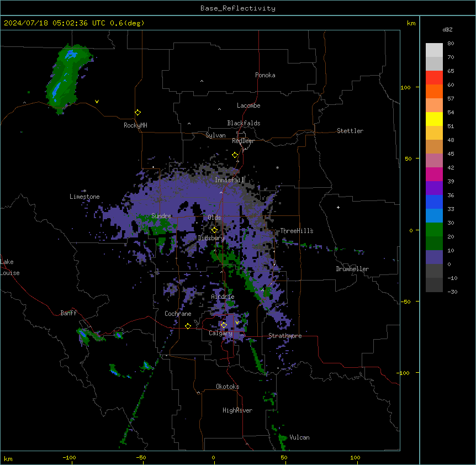Click the 80 value in the dBZ legend
Image resolution: width=476 pixels, height=465 pixels.
coord(451,44)
